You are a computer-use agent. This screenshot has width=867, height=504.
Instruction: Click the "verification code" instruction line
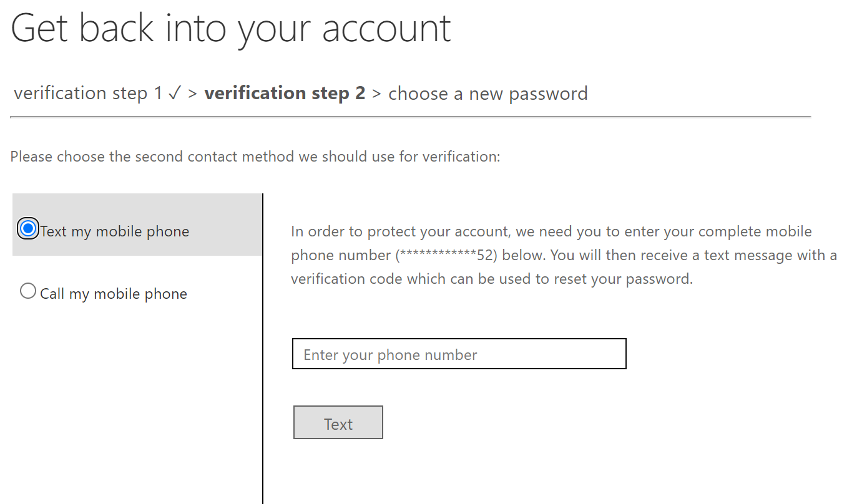click(491, 279)
